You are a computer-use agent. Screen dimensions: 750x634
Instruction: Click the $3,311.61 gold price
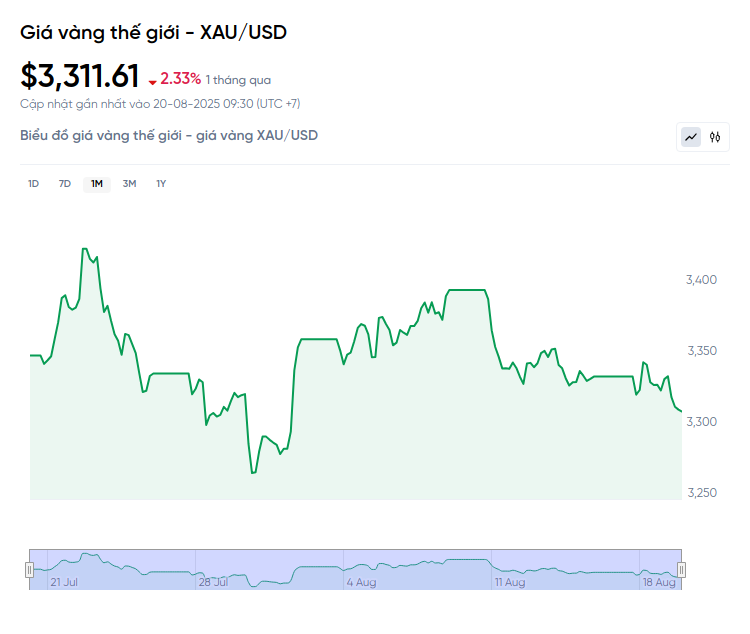[80, 76]
